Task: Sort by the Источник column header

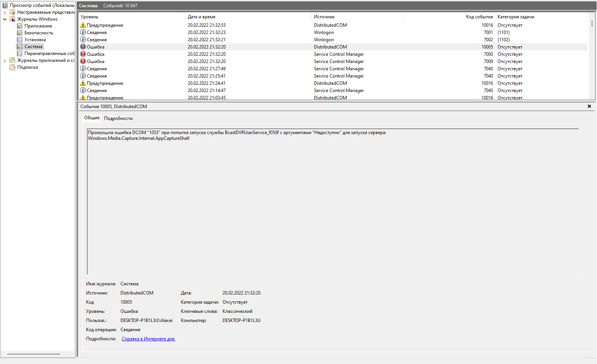Action: coord(357,17)
